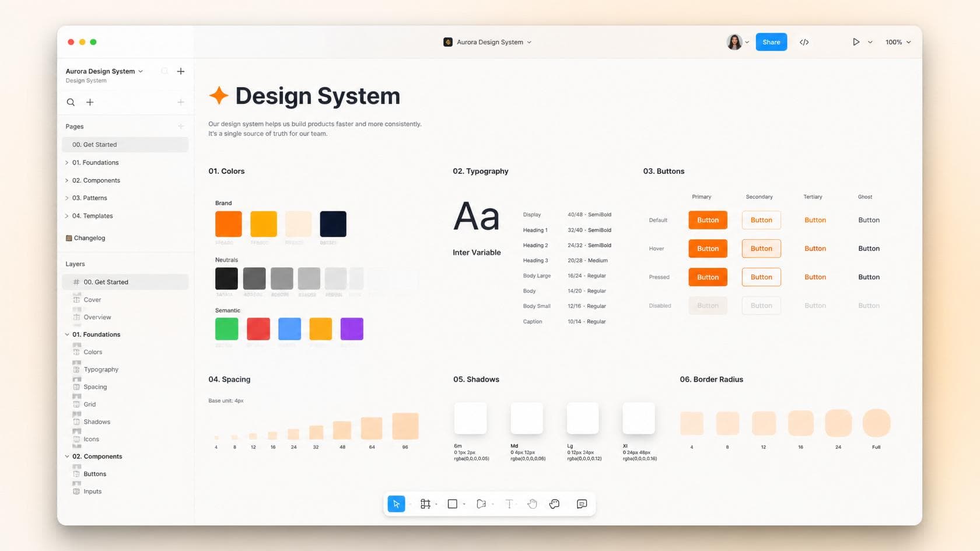Select the Comment tool
Image resolution: width=980 pixels, height=551 pixels.
click(x=582, y=504)
